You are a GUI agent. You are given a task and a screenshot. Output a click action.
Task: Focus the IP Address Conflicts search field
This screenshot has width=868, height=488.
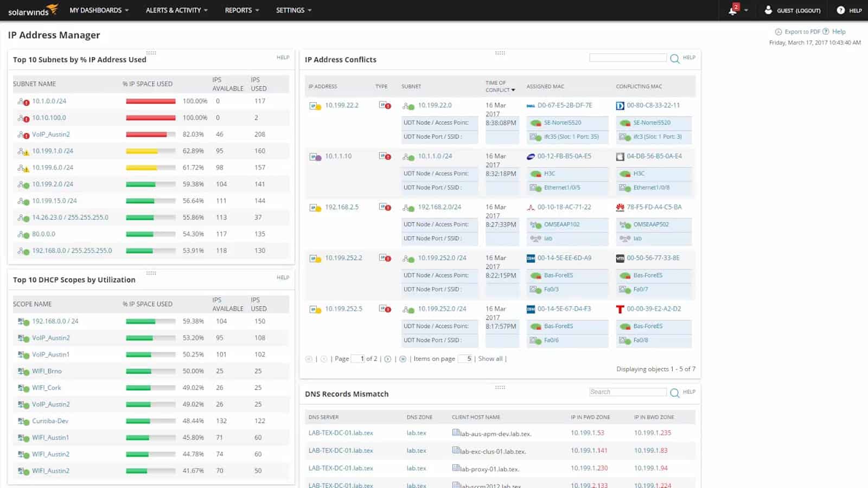pyautogui.click(x=628, y=57)
